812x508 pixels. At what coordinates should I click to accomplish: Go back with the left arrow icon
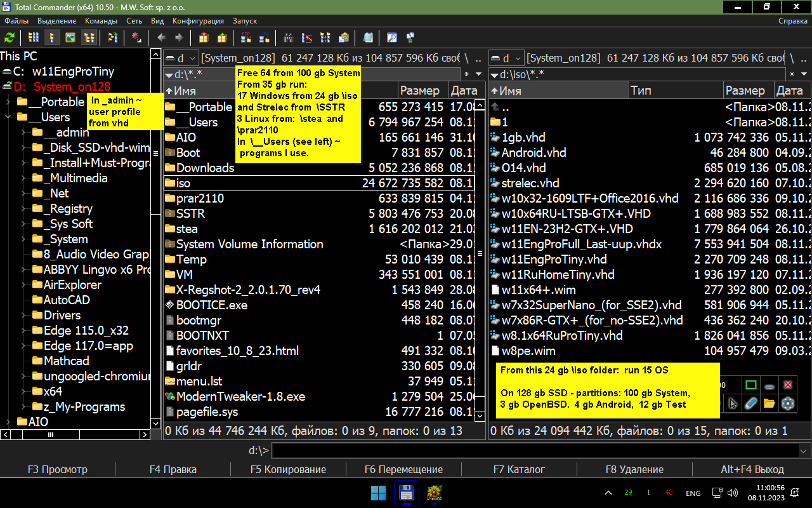161,37
